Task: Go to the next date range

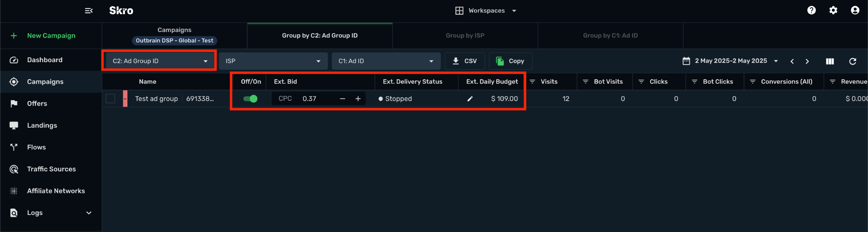Action: (x=807, y=61)
